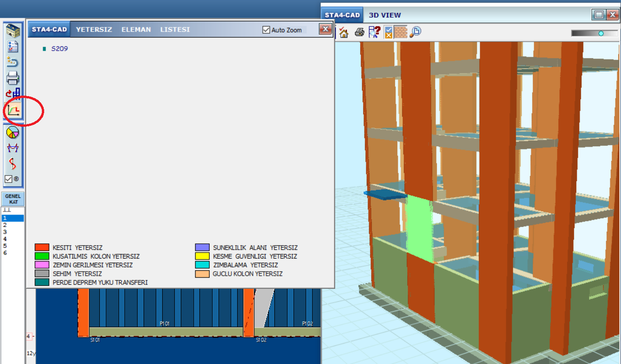Click the KESITI YETERSIZ orange-red color swatch

point(42,247)
